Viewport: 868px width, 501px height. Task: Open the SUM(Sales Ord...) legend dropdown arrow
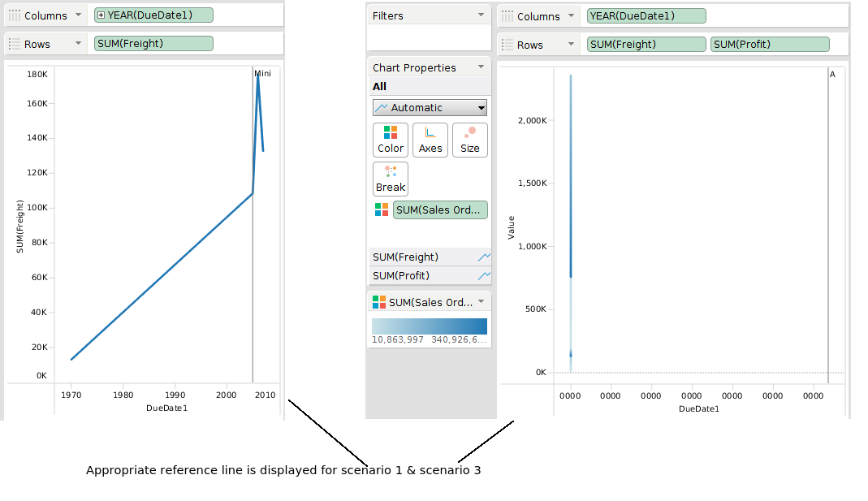click(482, 302)
